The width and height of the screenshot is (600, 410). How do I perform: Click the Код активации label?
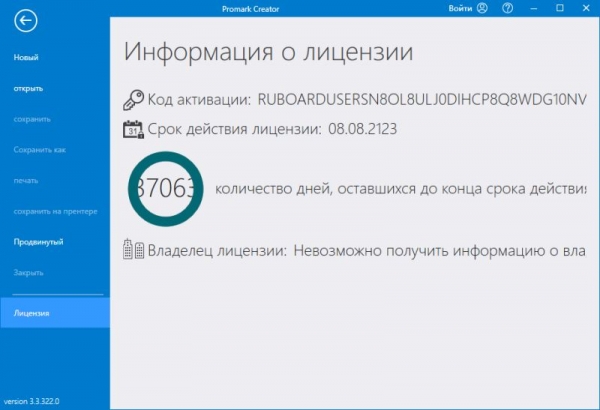199,100
